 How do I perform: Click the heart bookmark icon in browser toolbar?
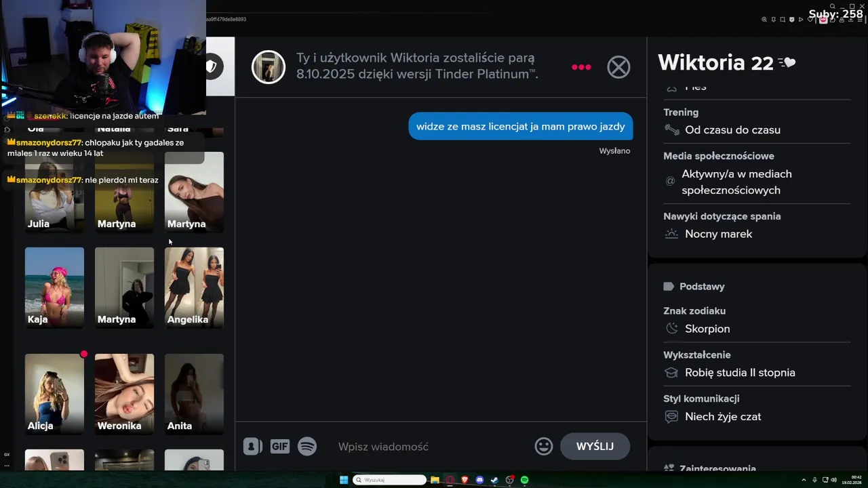point(810,20)
